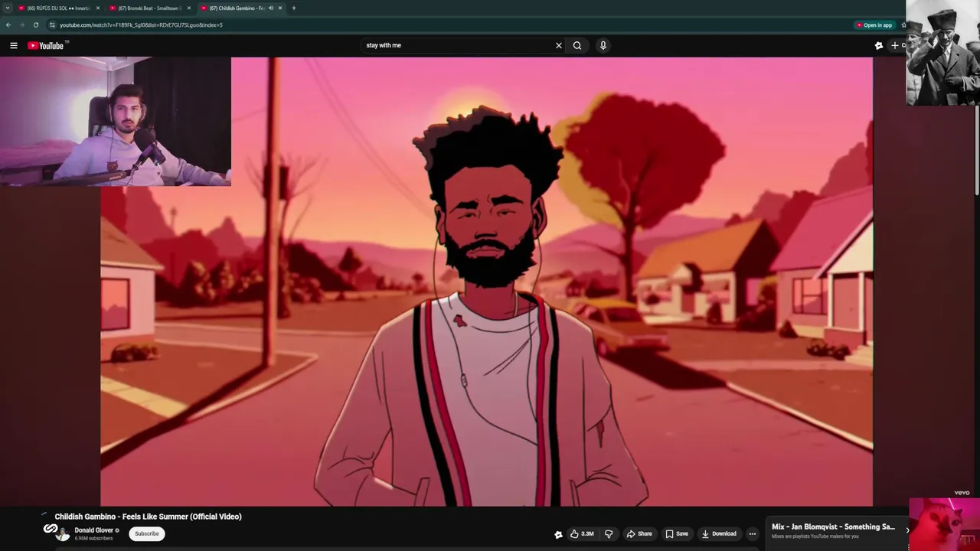
Task: Close the Childish Gambino tab
Action: click(x=280, y=8)
